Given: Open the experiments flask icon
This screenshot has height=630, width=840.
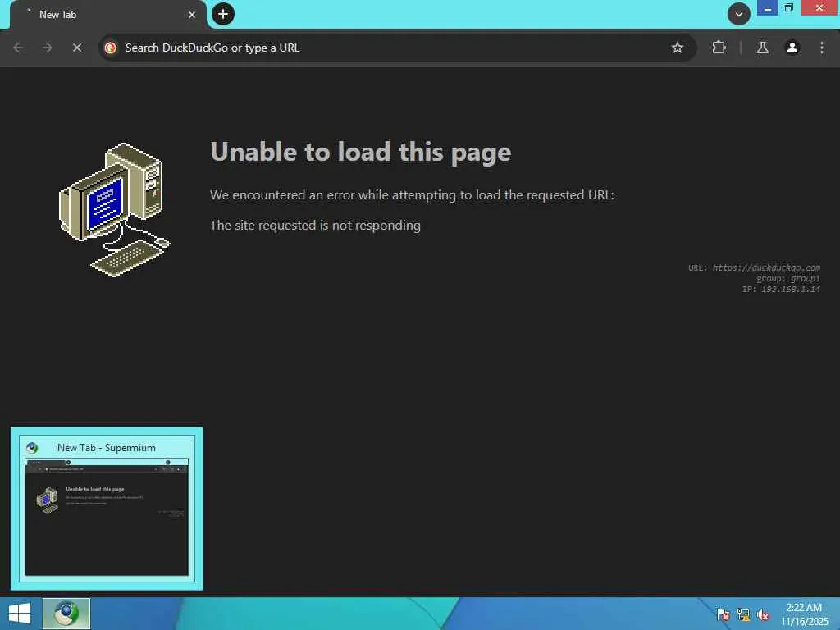Looking at the screenshot, I should click(762, 48).
